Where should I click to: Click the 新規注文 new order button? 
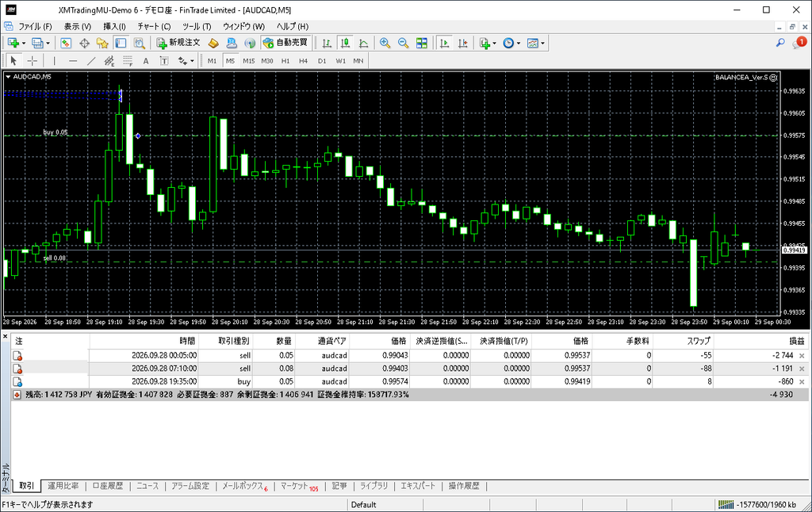(x=178, y=43)
